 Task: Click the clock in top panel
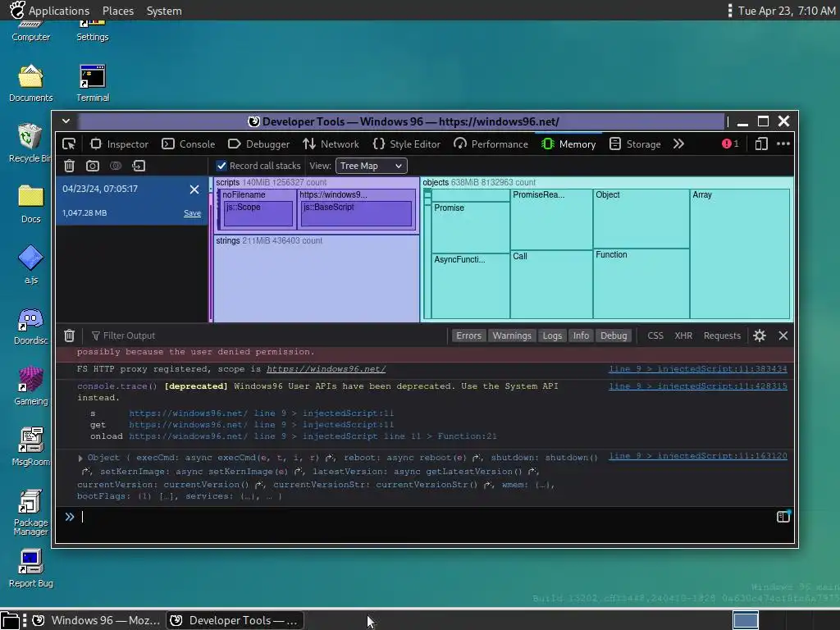(x=787, y=11)
